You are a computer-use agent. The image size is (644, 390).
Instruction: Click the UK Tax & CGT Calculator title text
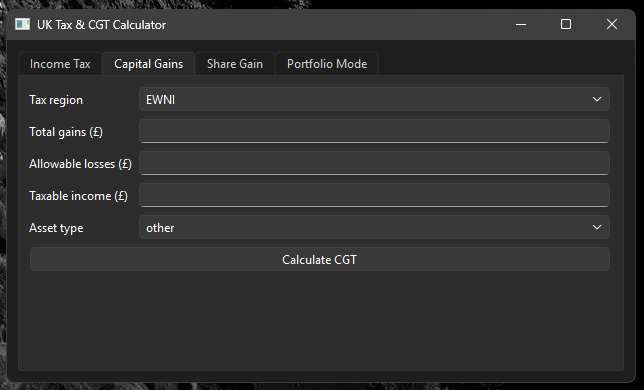click(x=101, y=25)
